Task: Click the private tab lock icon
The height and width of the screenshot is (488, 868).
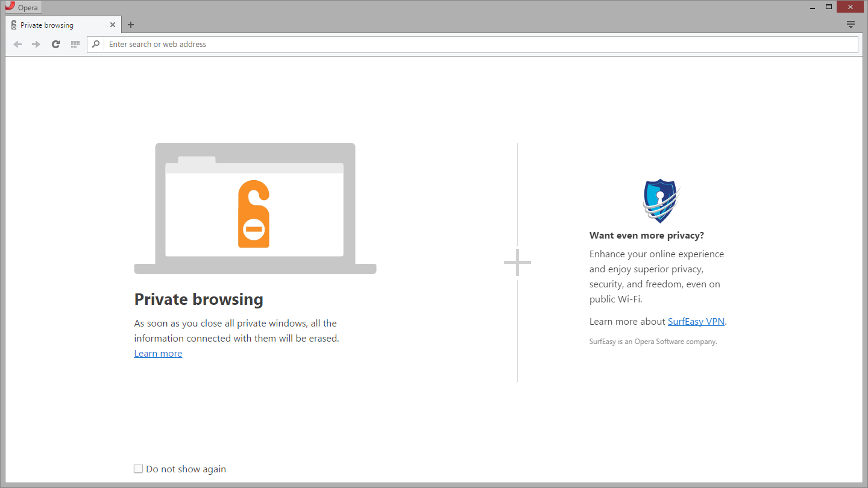Action: tap(14, 25)
